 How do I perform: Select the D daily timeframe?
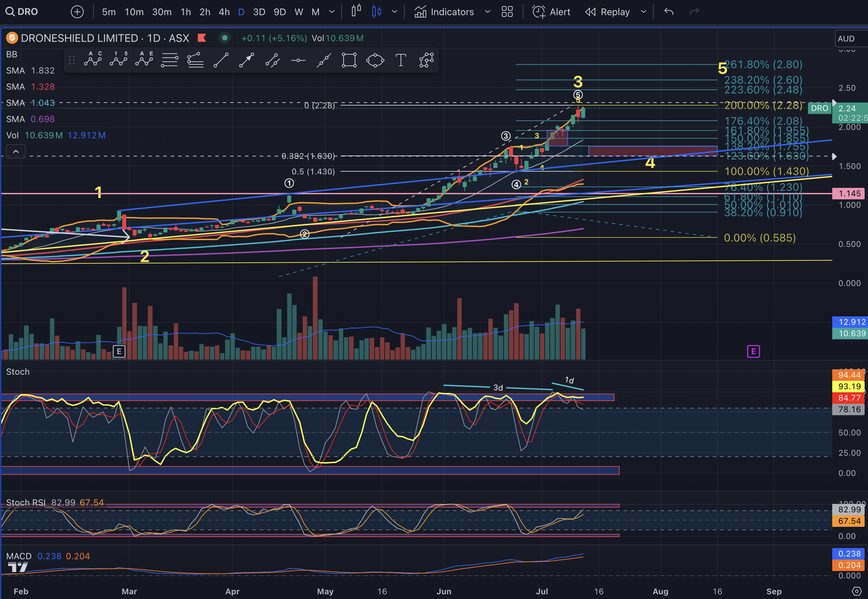(241, 11)
